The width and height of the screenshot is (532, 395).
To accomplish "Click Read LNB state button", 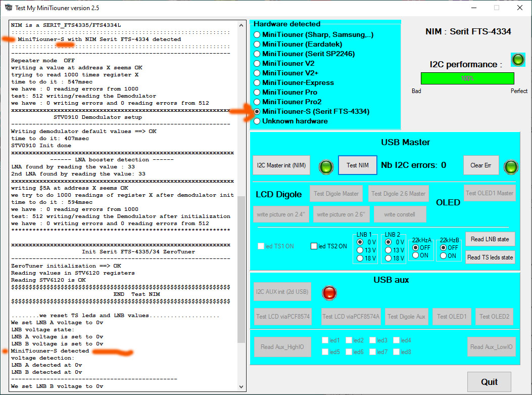I will pyautogui.click(x=490, y=239).
